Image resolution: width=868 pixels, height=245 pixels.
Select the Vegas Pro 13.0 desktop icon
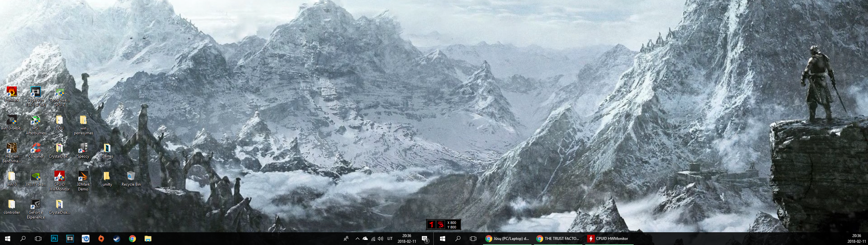(x=35, y=97)
